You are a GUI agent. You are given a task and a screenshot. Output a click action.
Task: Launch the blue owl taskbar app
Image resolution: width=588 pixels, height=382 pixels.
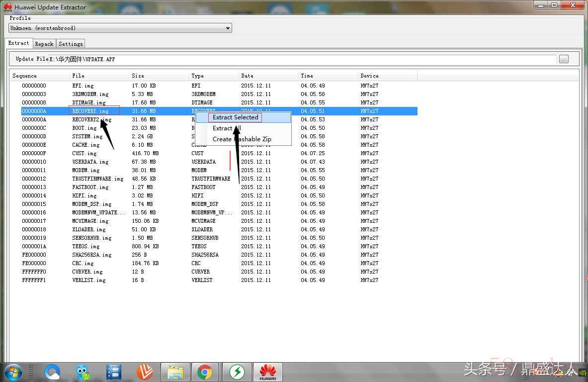(x=83, y=372)
